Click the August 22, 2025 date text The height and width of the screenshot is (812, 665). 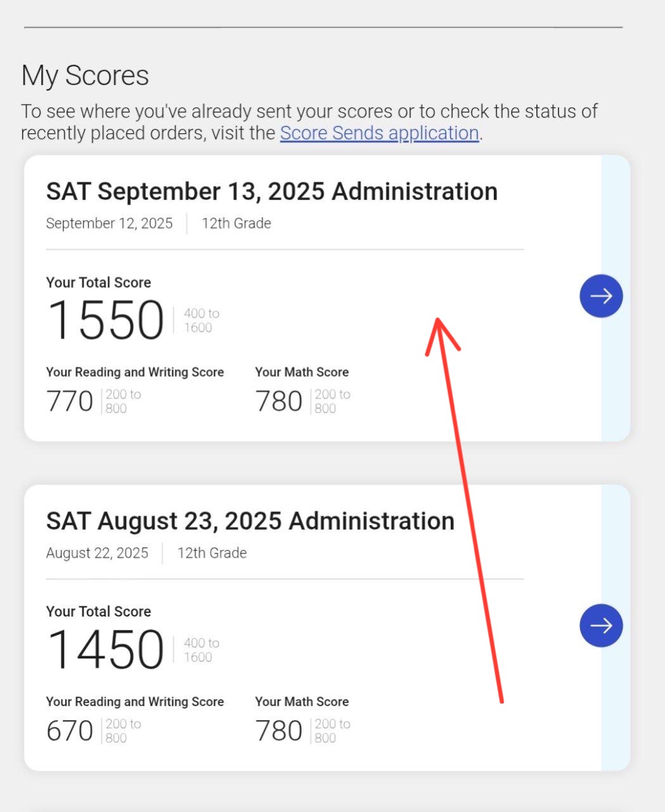(97, 553)
